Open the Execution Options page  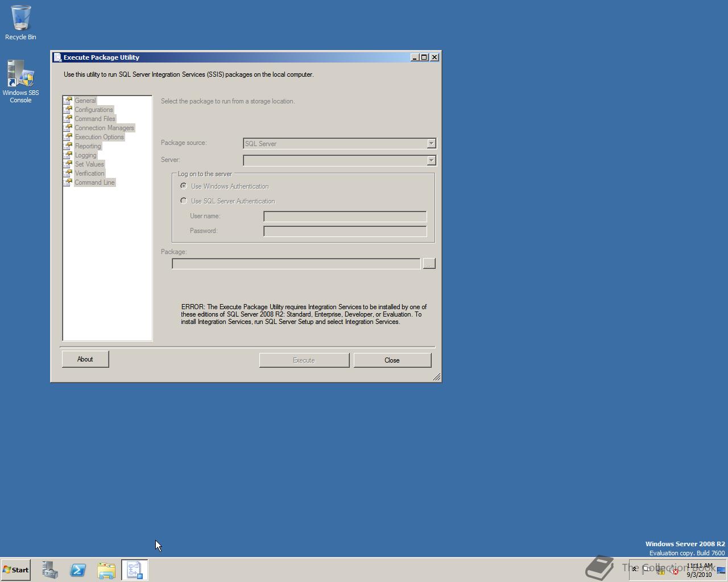tap(99, 137)
